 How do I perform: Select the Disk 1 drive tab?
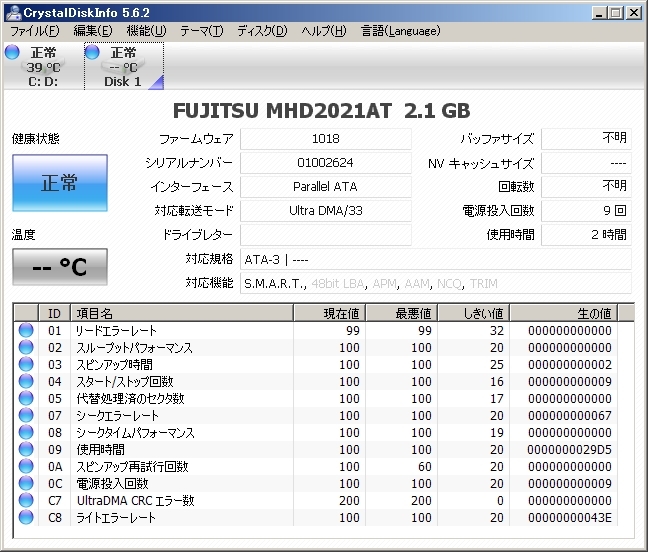pyautogui.click(x=122, y=67)
